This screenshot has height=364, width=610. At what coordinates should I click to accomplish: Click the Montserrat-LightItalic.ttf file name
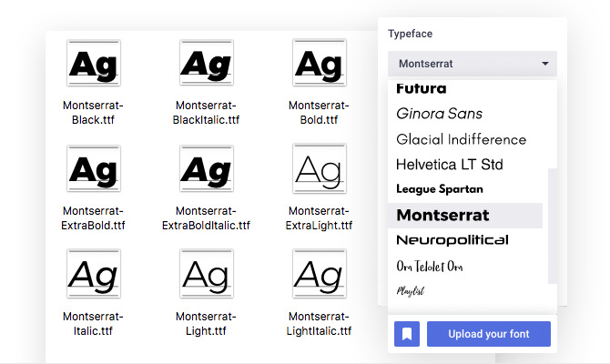click(x=319, y=324)
